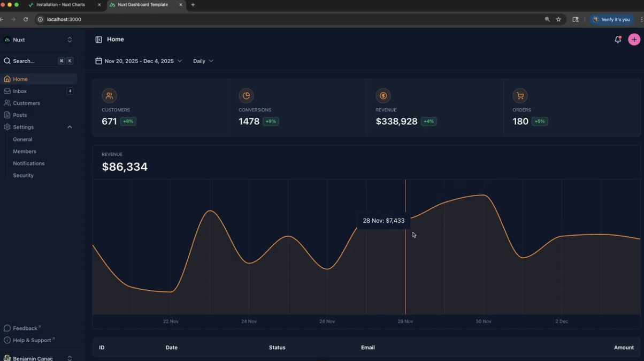This screenshot has height=361, width=644.
Task: Click the Settings gear icon
Action: tap(7, 127)
